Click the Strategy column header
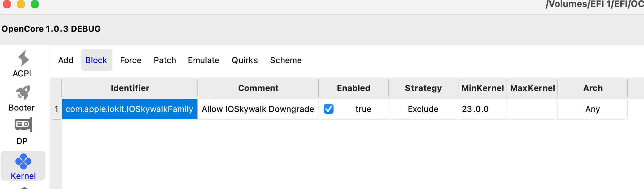 (x=423, y=88)
